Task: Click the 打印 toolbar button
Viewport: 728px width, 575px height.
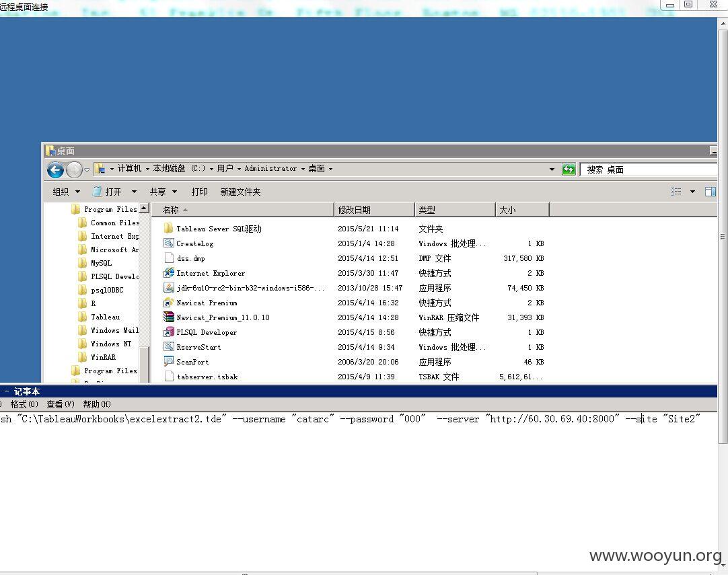Action: (199, 192)
